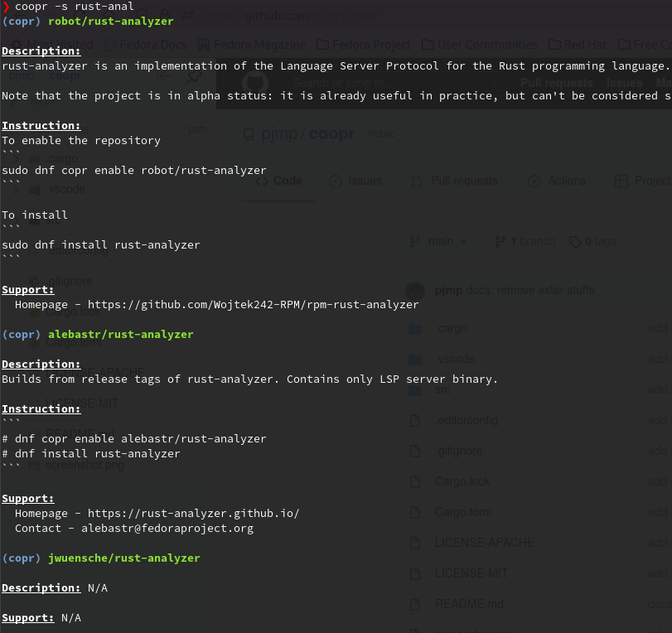Open Cargo.toml in main file list

463,513
